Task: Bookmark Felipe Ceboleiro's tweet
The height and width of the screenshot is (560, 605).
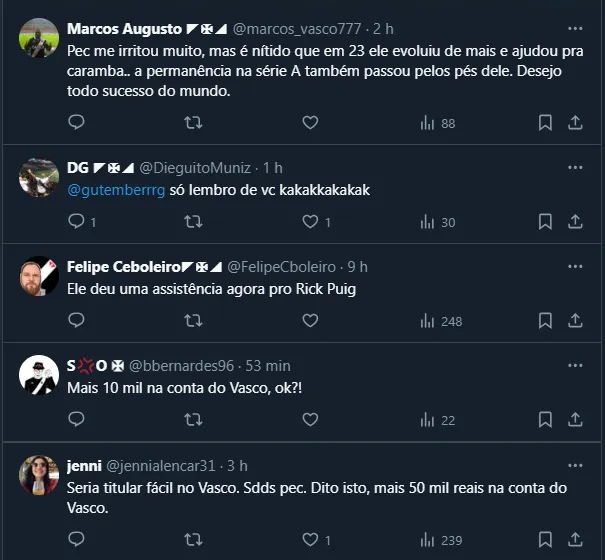Action: 545,321
